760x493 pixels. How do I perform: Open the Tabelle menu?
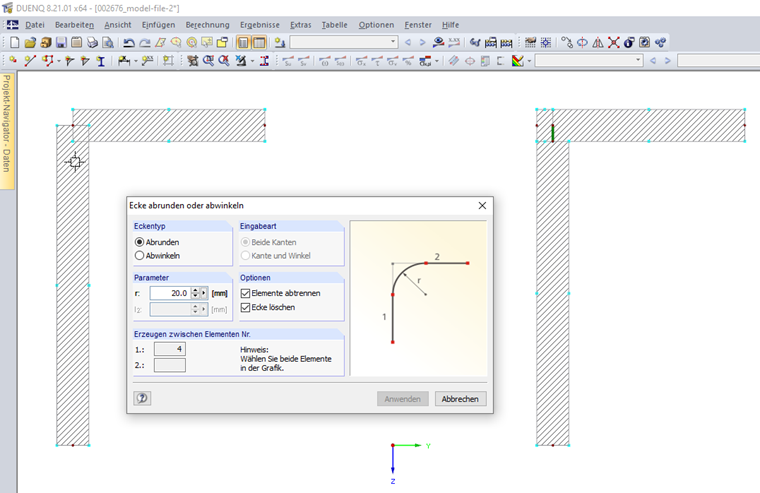(x=334, y=25)
